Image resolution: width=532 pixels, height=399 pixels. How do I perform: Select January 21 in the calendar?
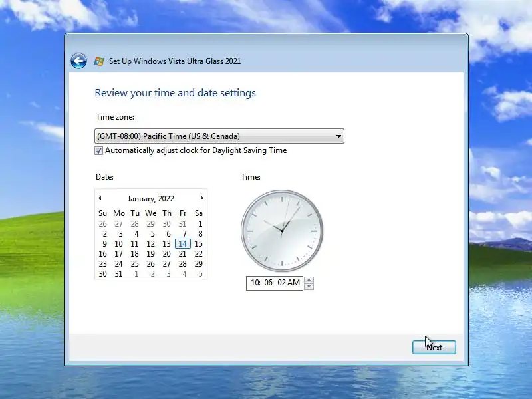coord(182,254)
